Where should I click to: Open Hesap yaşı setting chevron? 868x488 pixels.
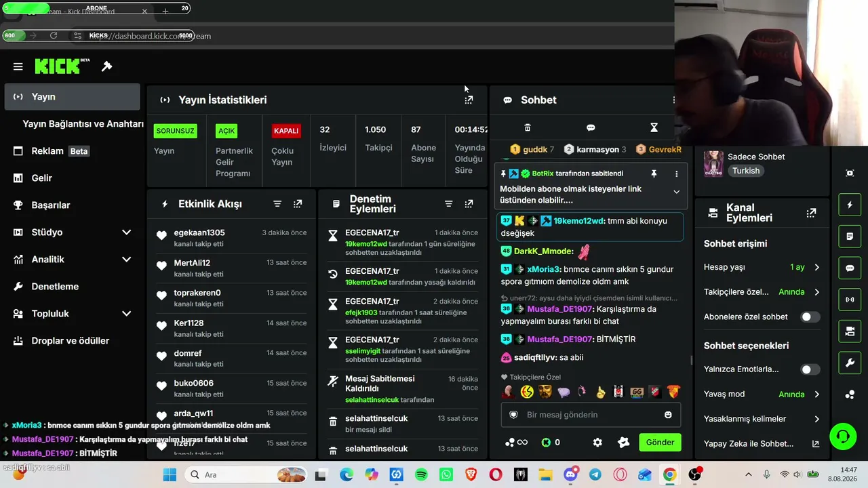(816, 267)
